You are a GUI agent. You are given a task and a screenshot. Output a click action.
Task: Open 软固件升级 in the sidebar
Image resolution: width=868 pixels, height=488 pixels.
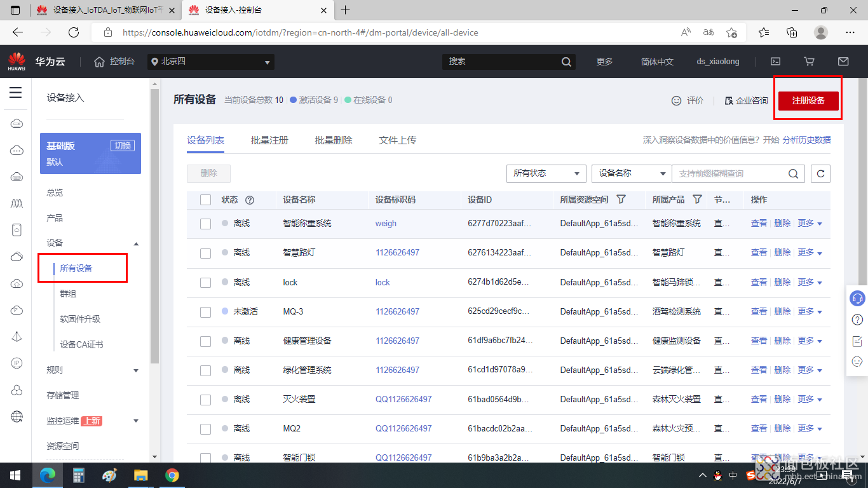click(x=80, y=319)
